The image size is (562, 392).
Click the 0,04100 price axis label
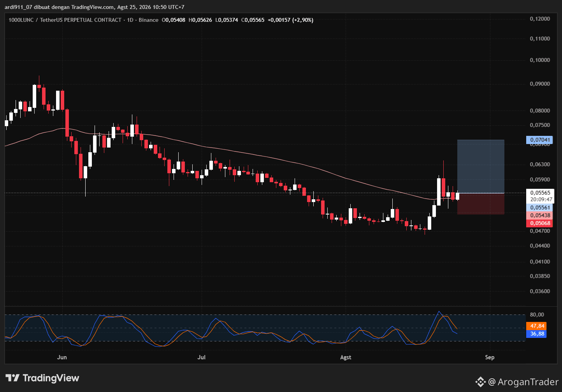(x=540, y=261)
